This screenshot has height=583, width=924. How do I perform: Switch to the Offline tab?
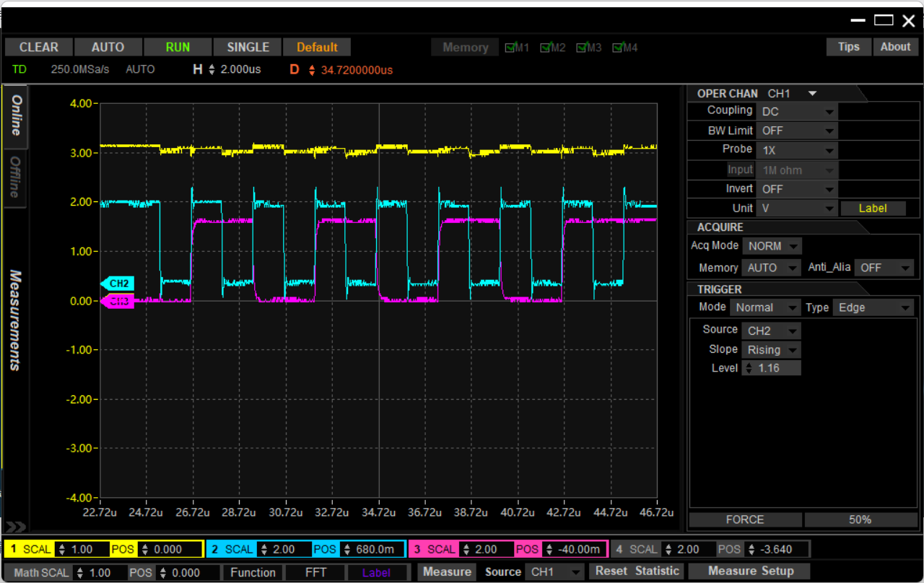[14, 177]
